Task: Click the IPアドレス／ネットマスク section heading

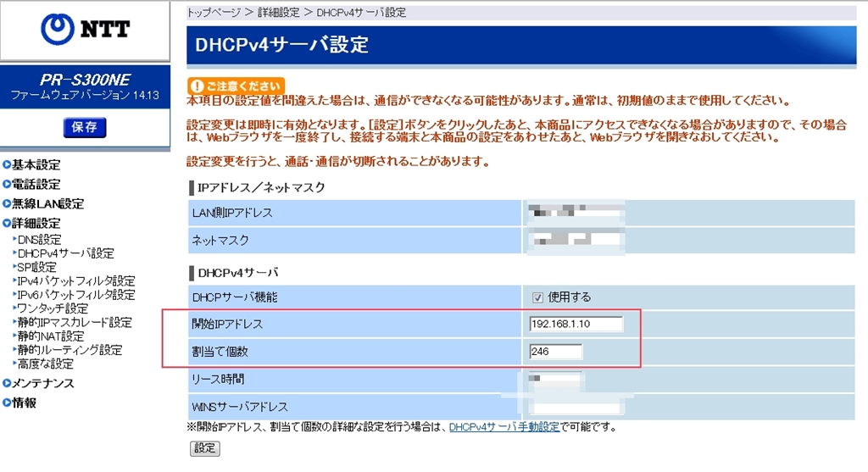Action: click(x=261, y=187)
